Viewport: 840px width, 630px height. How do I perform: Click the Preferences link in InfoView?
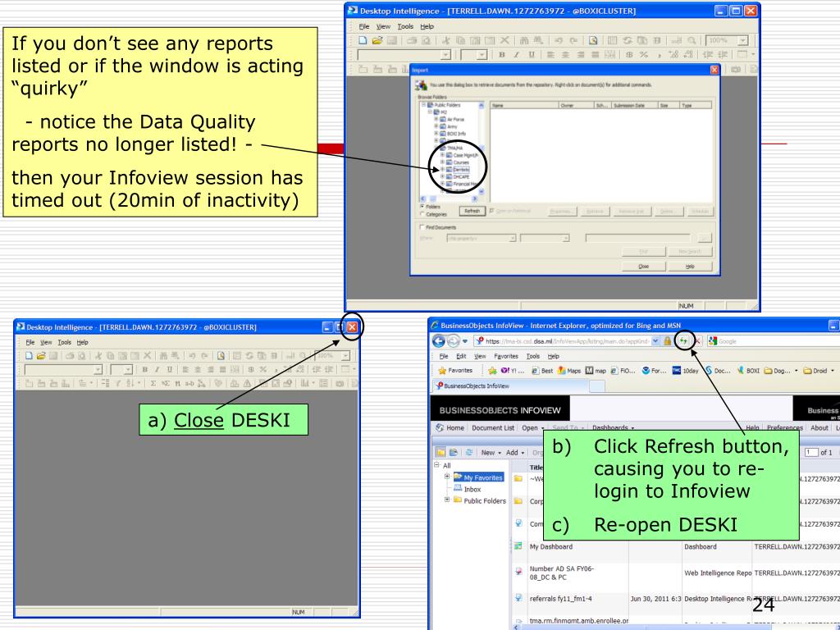[785, 428]
